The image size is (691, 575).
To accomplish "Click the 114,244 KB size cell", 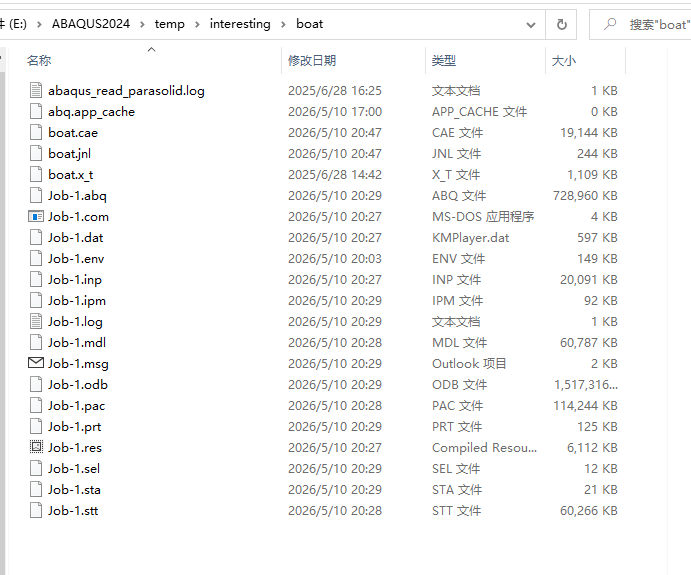I will pyautogui.click(x=585, y=405).
